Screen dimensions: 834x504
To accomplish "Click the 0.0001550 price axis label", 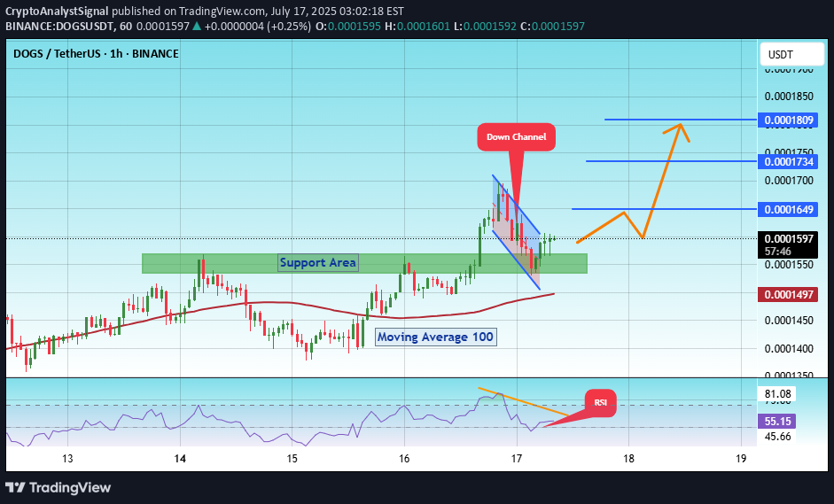I will pos(789,265).
